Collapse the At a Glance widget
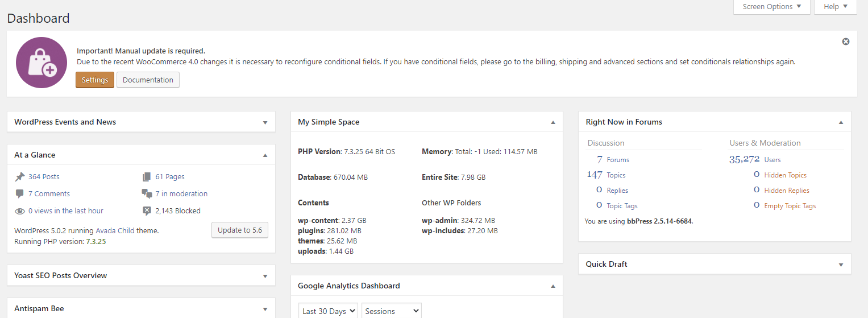The image size is (868, 318). (x=265, y=155)
